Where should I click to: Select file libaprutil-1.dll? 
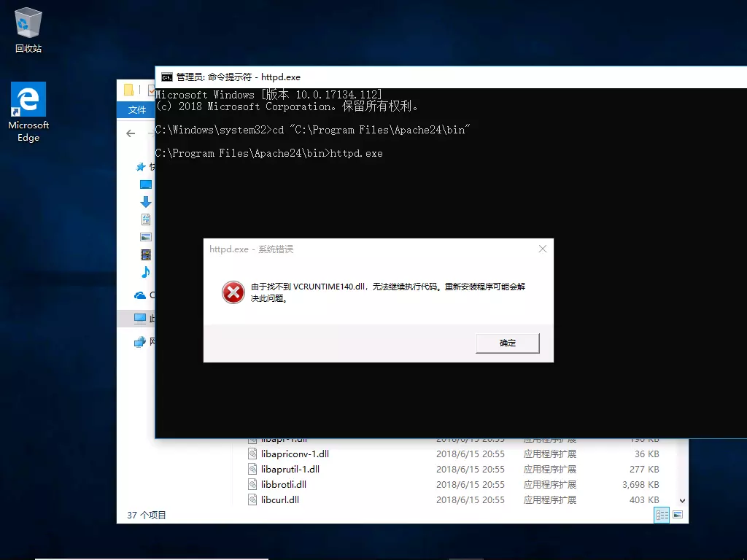tap(290, 469)
